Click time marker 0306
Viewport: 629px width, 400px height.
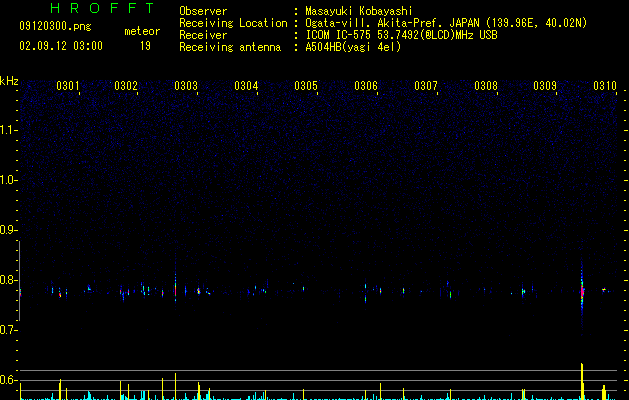tap(366, 86)
